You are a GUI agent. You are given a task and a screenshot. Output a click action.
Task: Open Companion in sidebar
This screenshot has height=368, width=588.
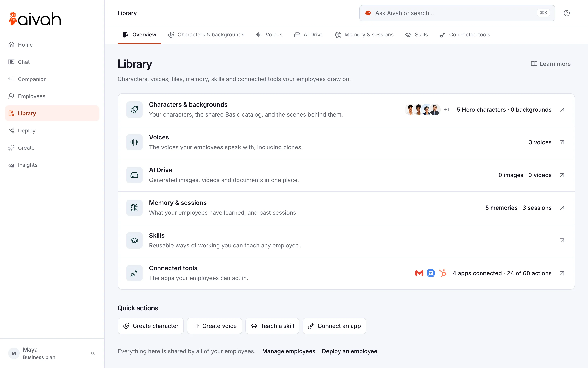[52, 79]
